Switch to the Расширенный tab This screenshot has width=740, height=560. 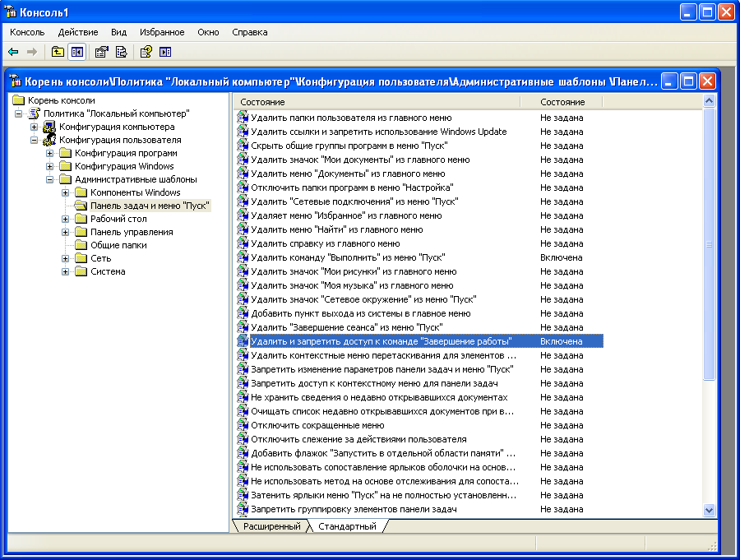click(x=272, y=526)
